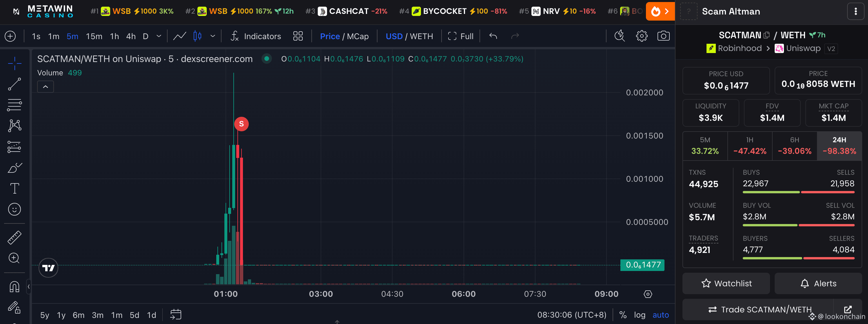The image size is (868, 324).
Task: Collapse the chart legend indicators
Action: pyautogui.click(x=46, y=87)
